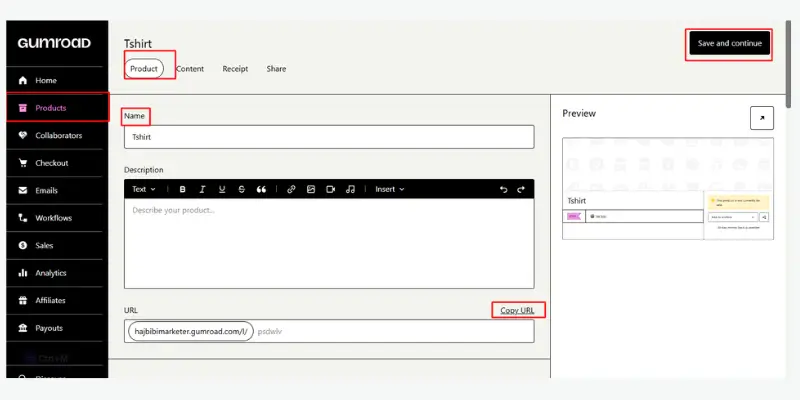This screenshot has width=800, height=400.
Task: Focus the Name field containing Tshirt
Action: 329,137
